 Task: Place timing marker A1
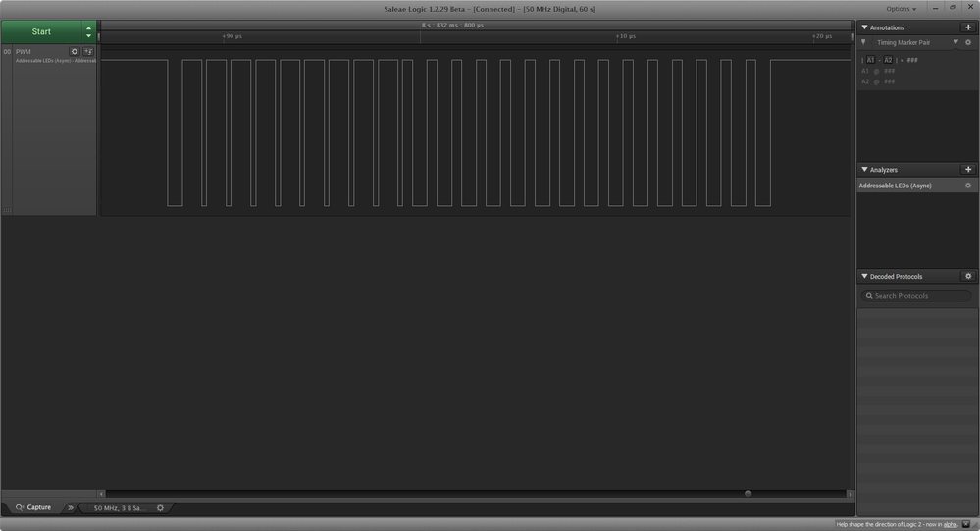pos(870,60)
